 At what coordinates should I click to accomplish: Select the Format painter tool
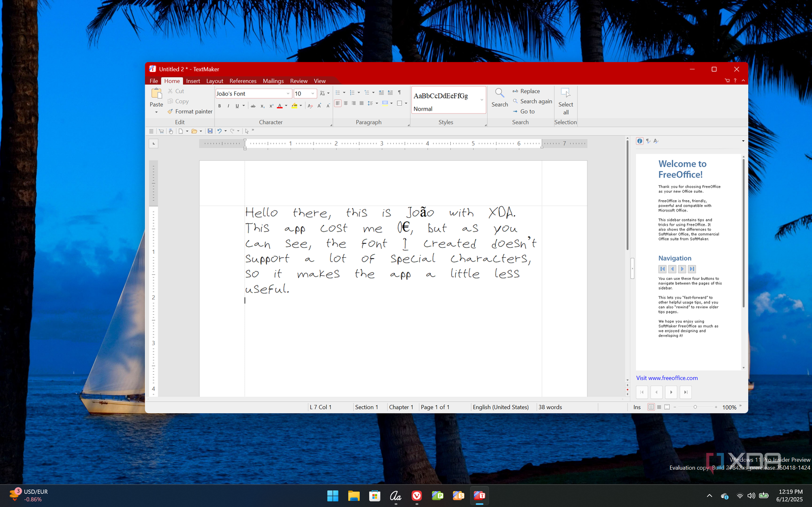click(x=190, y=112)
